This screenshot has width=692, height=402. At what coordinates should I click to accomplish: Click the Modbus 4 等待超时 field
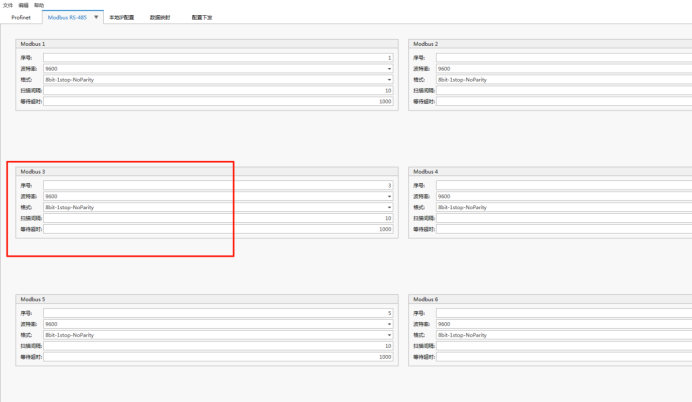click(564, 229)
